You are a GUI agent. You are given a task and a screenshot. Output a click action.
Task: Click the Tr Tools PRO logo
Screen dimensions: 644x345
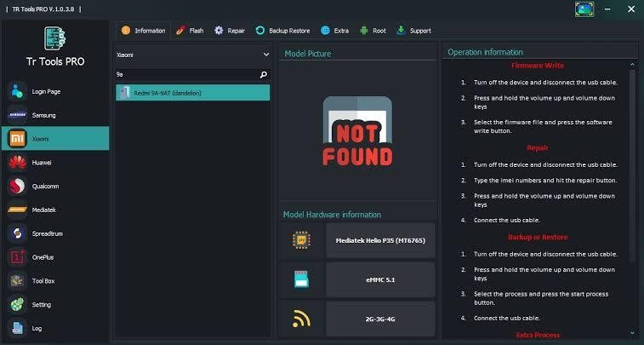tap(55, 38)
